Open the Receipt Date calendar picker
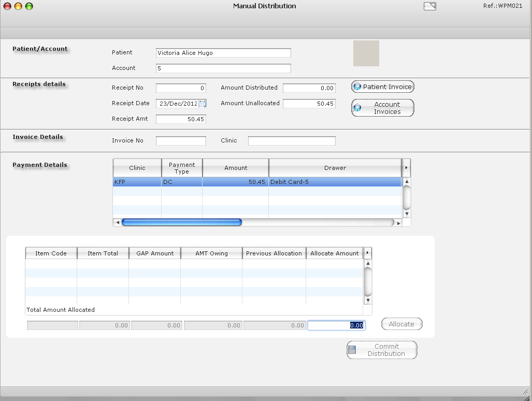 [203, 104]
